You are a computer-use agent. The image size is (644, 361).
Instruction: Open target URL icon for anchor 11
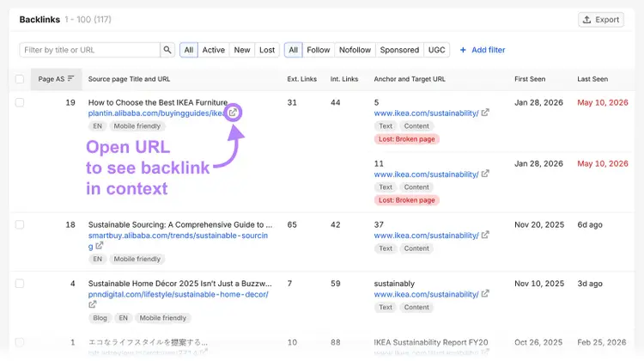pos(485,174)
